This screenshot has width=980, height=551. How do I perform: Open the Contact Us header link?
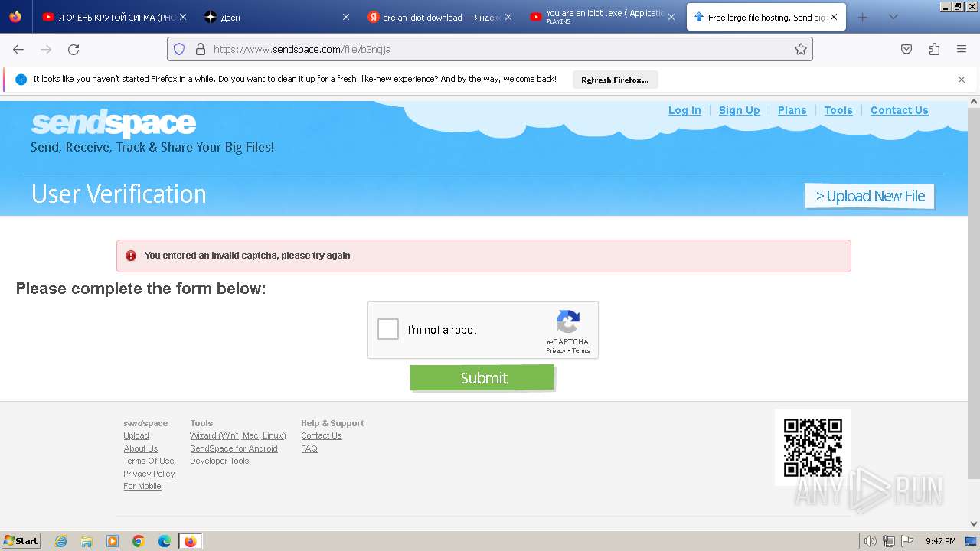(900, 110)
